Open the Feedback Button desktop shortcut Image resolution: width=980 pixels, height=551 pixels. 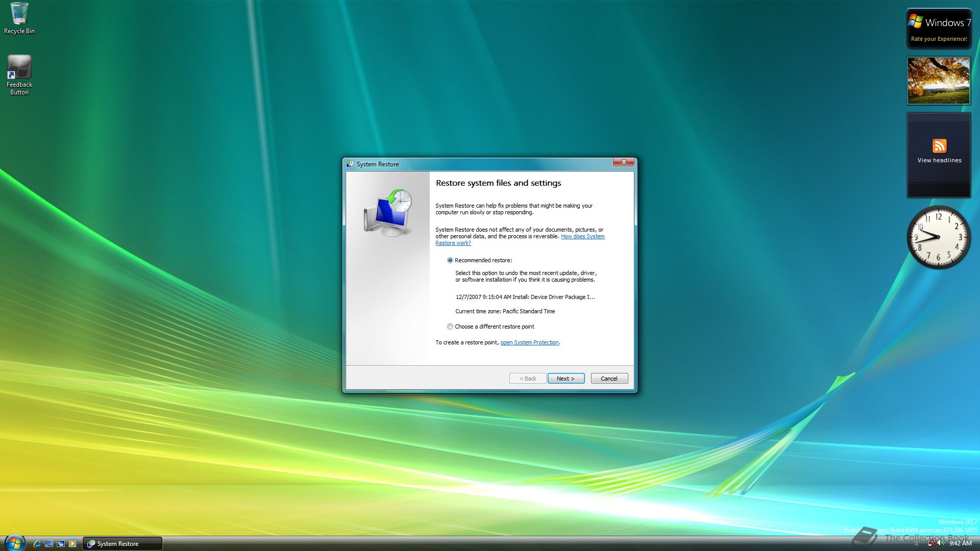point(19,75)
